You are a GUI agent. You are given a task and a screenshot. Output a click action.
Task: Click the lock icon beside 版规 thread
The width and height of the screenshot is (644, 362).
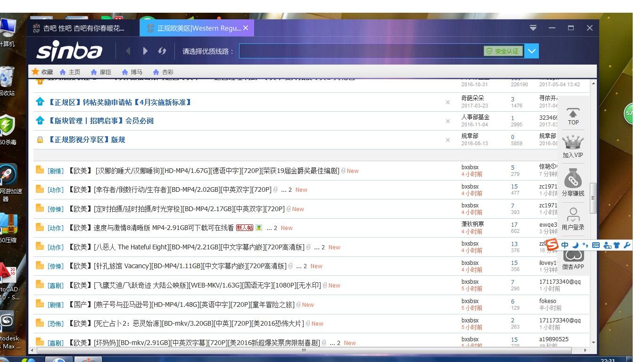[40, 140]
